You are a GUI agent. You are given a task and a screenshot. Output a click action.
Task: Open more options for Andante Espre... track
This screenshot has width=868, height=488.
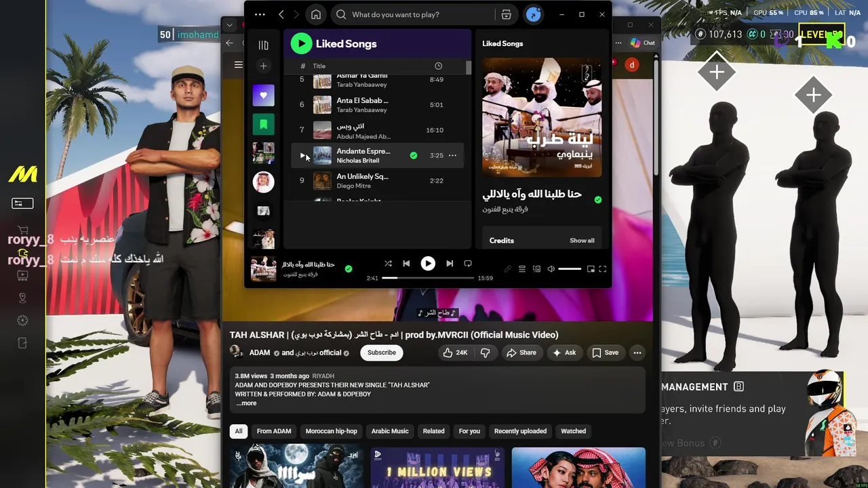pyautogui.click(x=452, y=155)
